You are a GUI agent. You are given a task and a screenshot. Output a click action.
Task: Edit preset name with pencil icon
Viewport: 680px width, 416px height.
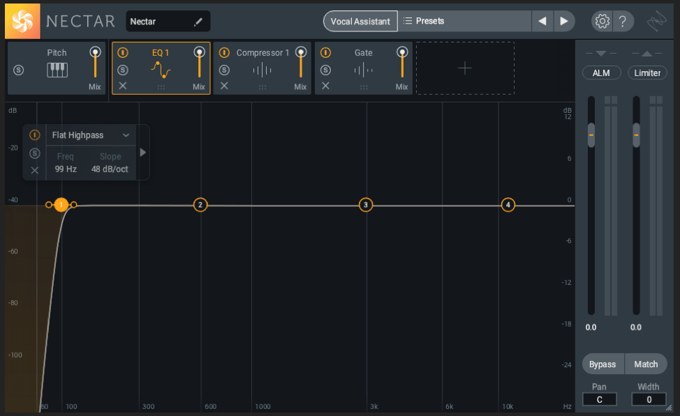[x=198, y=22]
